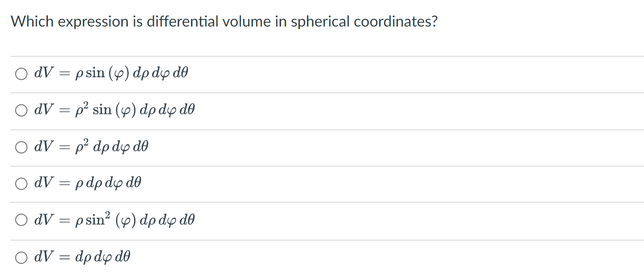Click the ρ dρ dφ dθ answer row
644x279 pixels.
click(x=88, y=183)
